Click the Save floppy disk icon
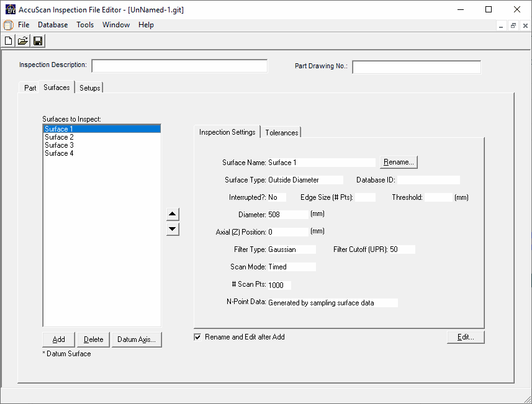 click(37, 41)
